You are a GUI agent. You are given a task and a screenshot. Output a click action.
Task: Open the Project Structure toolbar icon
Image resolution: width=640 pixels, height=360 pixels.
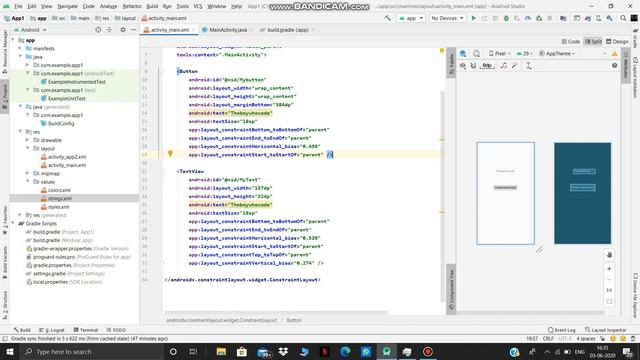[563, 18]
